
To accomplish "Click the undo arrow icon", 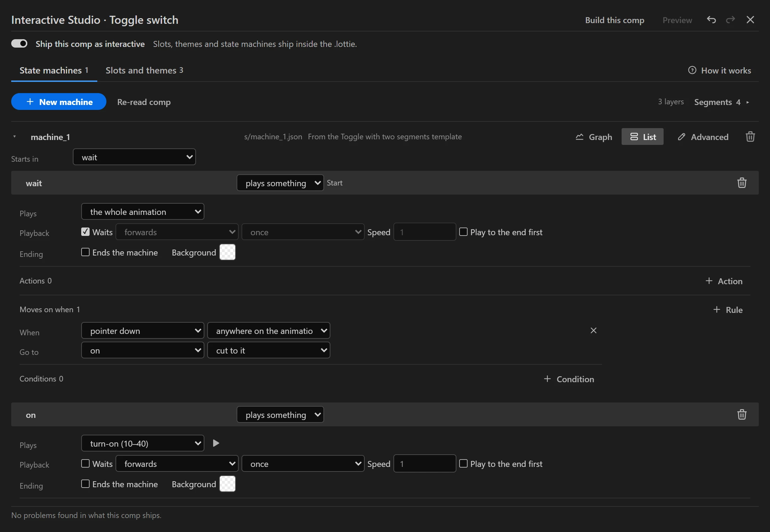I will coord(711,20).
